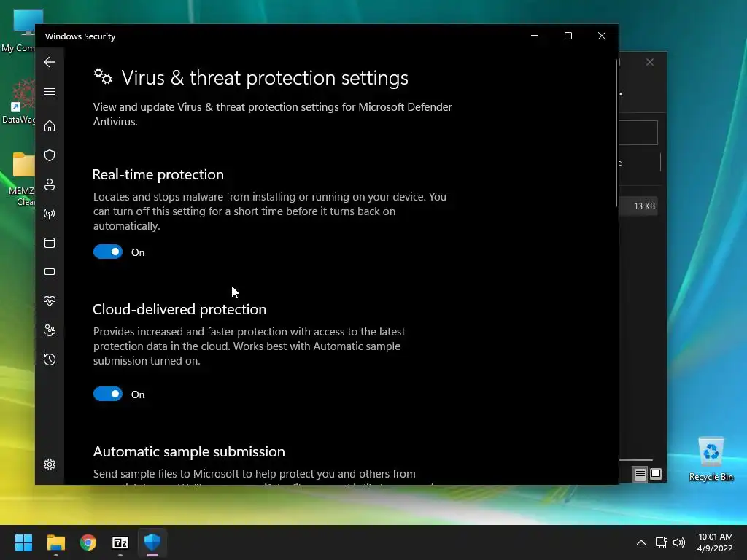
Task: Open App & browser control icon
Action: (50, 243)
